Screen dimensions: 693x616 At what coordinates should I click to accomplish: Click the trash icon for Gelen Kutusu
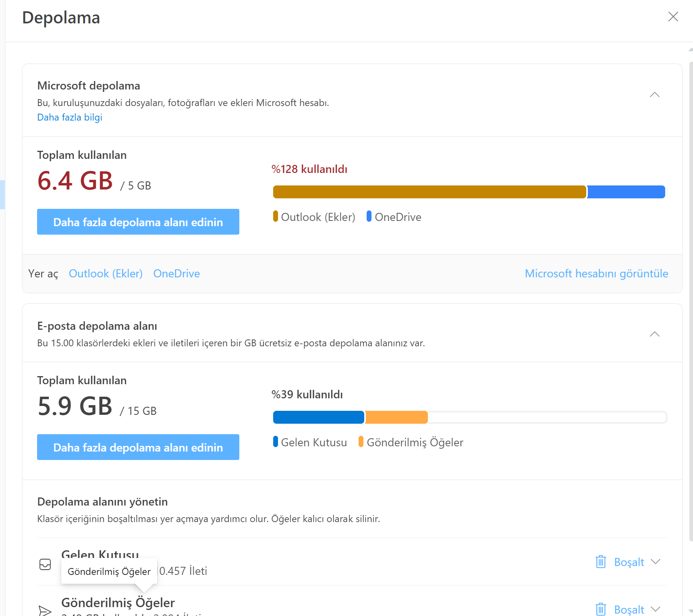click(601, 562)
